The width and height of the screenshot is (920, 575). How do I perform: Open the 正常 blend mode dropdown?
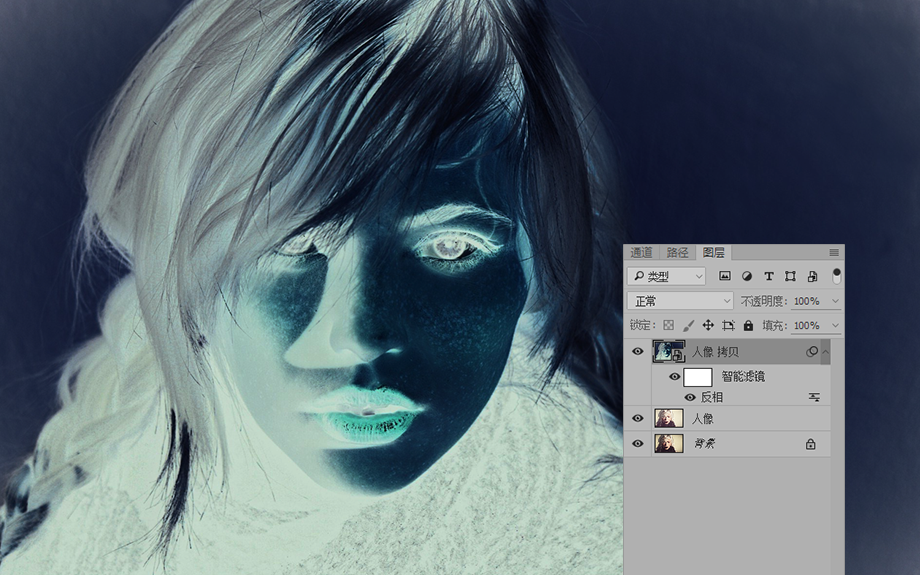pos(680,301)
